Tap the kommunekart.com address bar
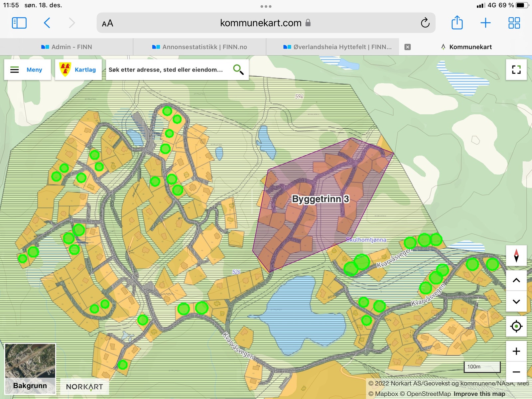Screen dimensions: 532x399 tap(266, 23)
